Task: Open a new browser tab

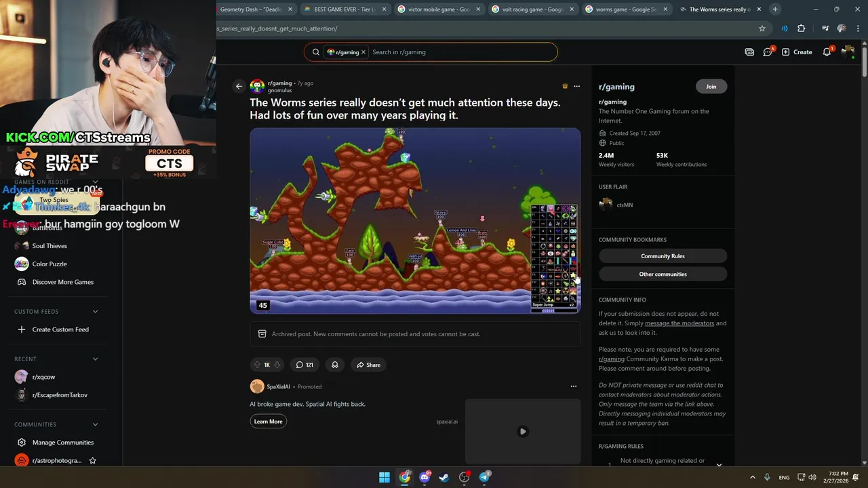Action: click(775, 9)
